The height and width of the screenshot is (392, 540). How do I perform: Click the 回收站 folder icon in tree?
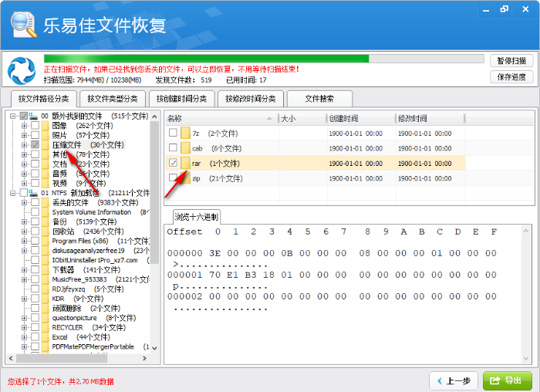tap(46, 231)
